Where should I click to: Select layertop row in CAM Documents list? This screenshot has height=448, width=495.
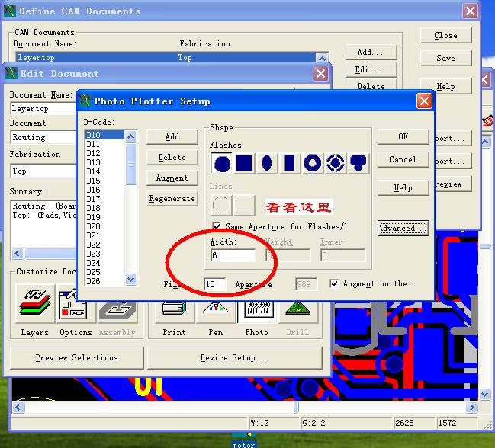click(x=166, y=57)
